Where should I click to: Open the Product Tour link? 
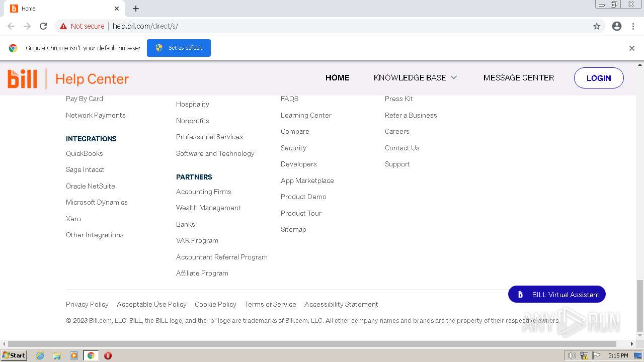301,213
